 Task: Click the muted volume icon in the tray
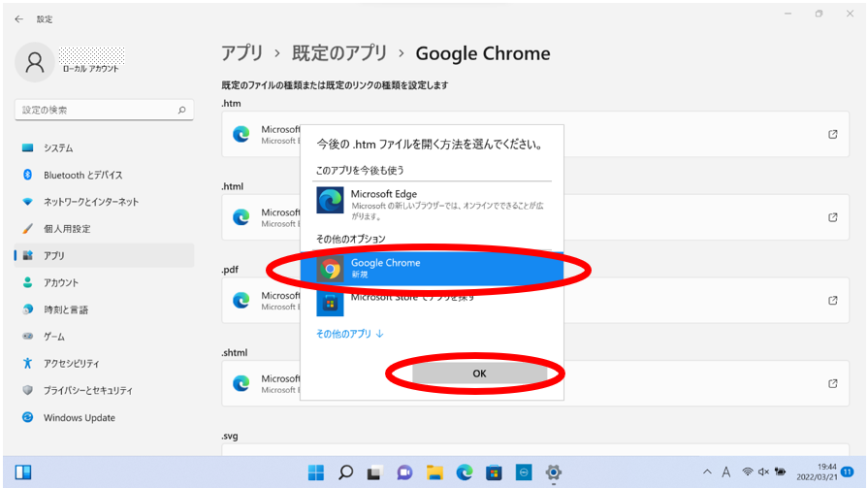tap(764, 472)
